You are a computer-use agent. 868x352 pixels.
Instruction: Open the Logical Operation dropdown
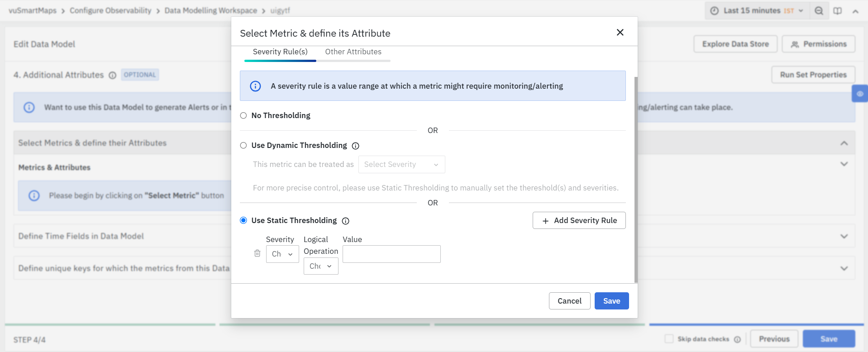point(321,266)
